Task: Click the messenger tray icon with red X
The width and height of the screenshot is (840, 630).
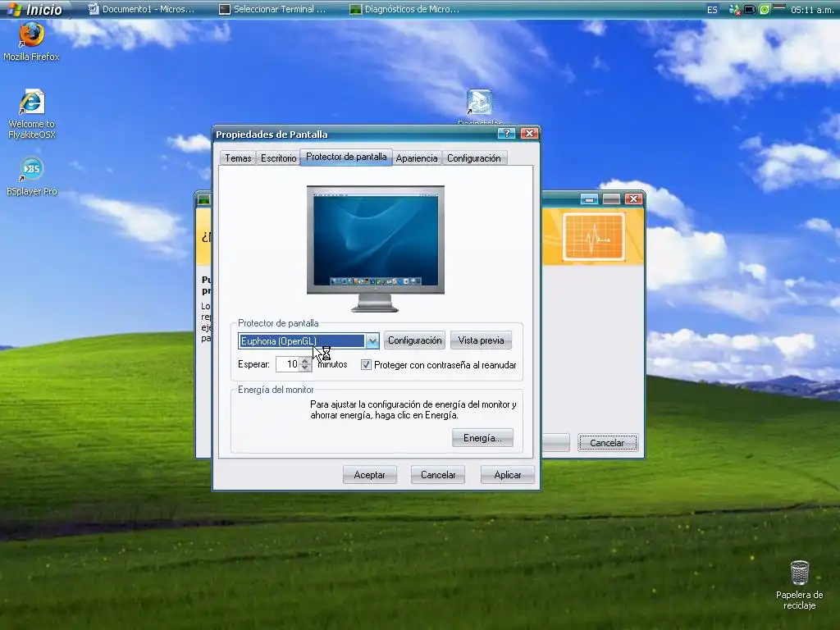Action: point(734,10)
